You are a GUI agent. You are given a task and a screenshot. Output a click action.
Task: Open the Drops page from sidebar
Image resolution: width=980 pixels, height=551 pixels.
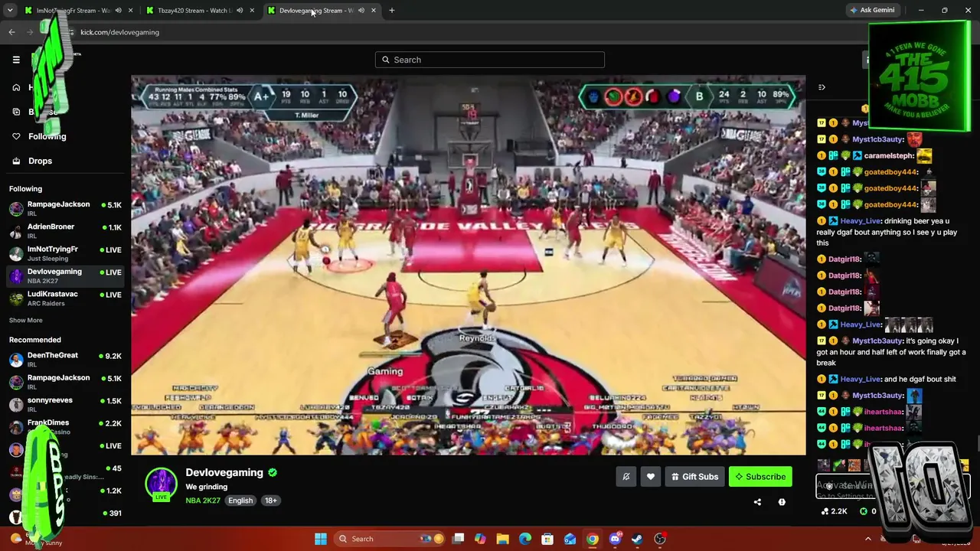click(x=32, y=161)
